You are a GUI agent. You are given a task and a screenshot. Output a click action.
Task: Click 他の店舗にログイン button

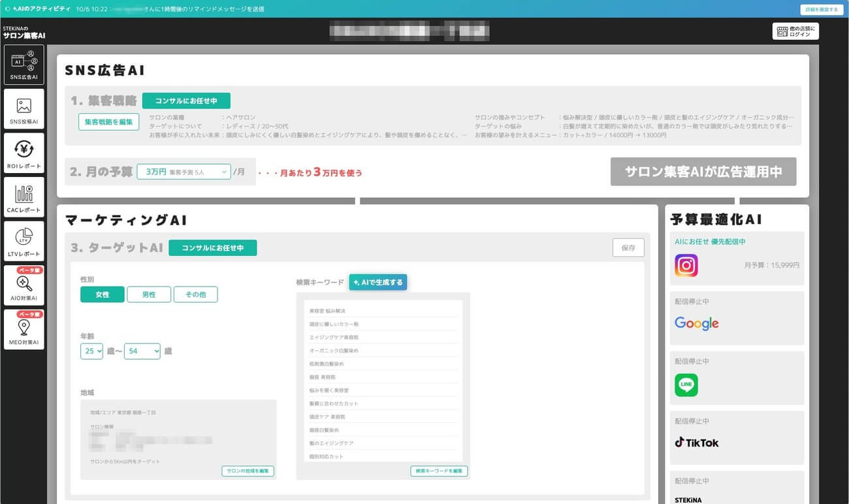795,31
